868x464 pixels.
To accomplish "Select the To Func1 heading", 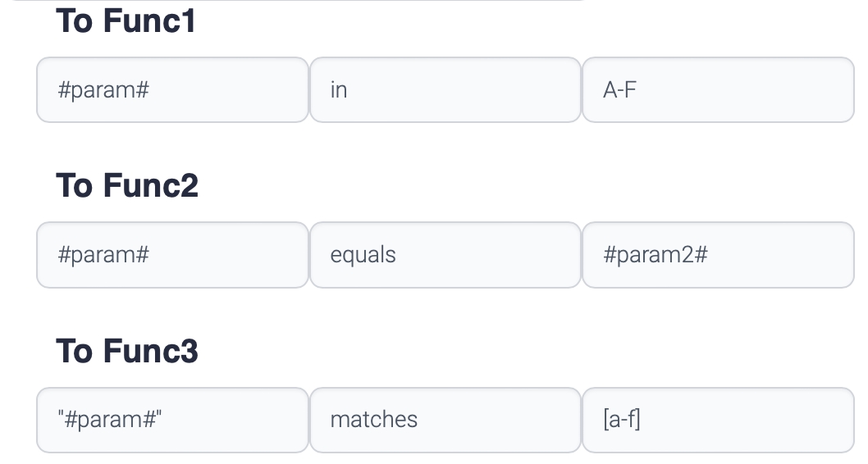I will tap(126, 21).
